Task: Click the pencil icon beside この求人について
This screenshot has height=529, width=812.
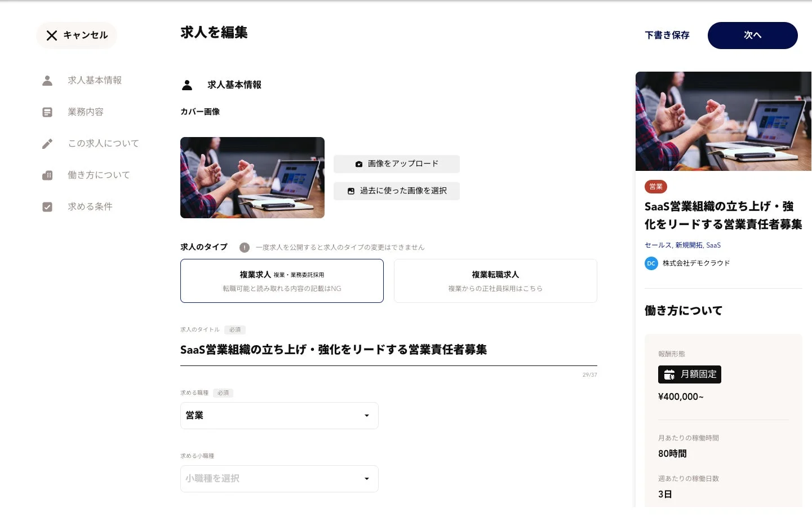Action: pyautogui.click(x=47, y=144)
